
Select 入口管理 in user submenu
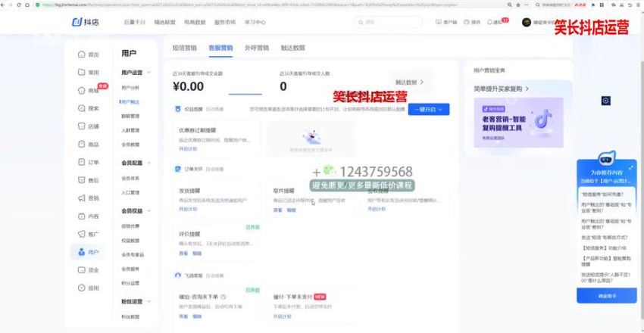coord(130,192)
